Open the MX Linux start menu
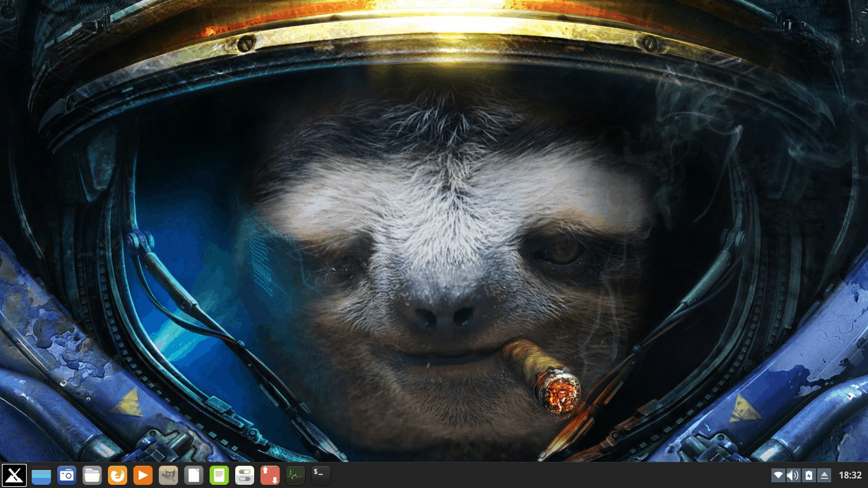The image size is (868, 488). (14, 475)
